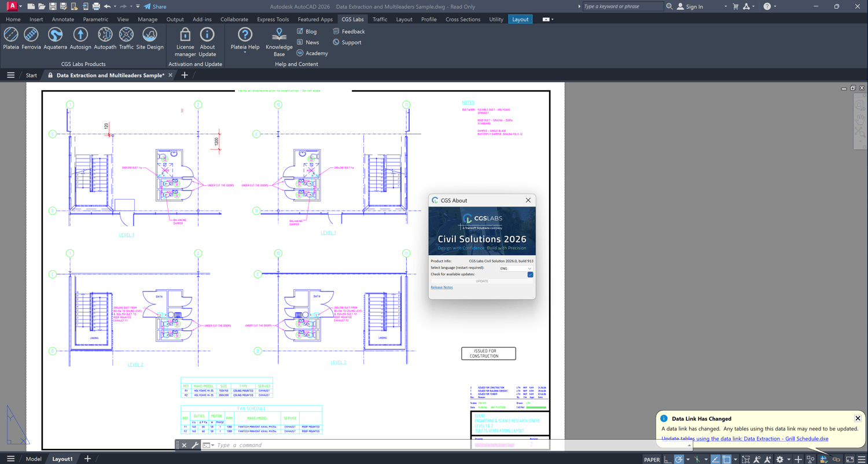Switch to the Model tab
The width and height of the screenshot is (868, 464).
34,459
